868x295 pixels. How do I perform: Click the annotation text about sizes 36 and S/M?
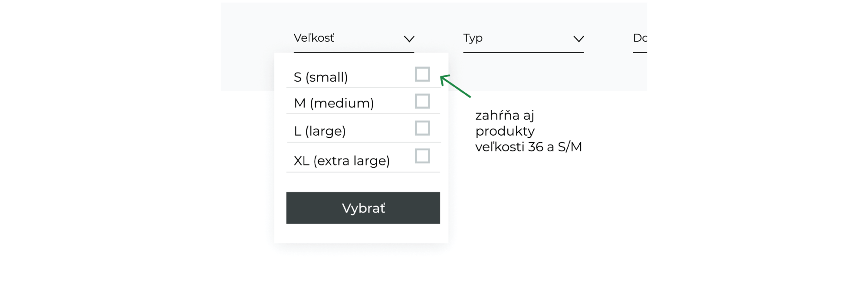tap(528, 131)
